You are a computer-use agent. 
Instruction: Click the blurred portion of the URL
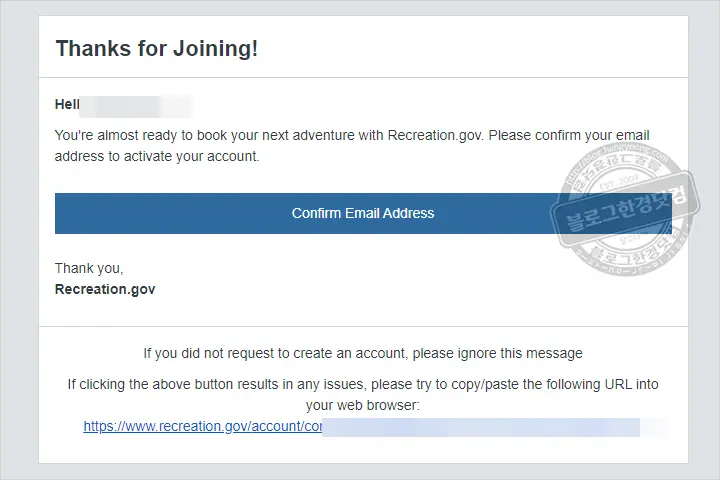tap(480, 427)
